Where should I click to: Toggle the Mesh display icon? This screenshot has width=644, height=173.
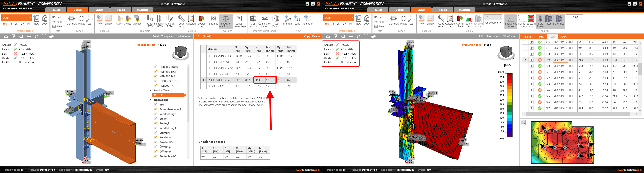(x=548, y=20)
